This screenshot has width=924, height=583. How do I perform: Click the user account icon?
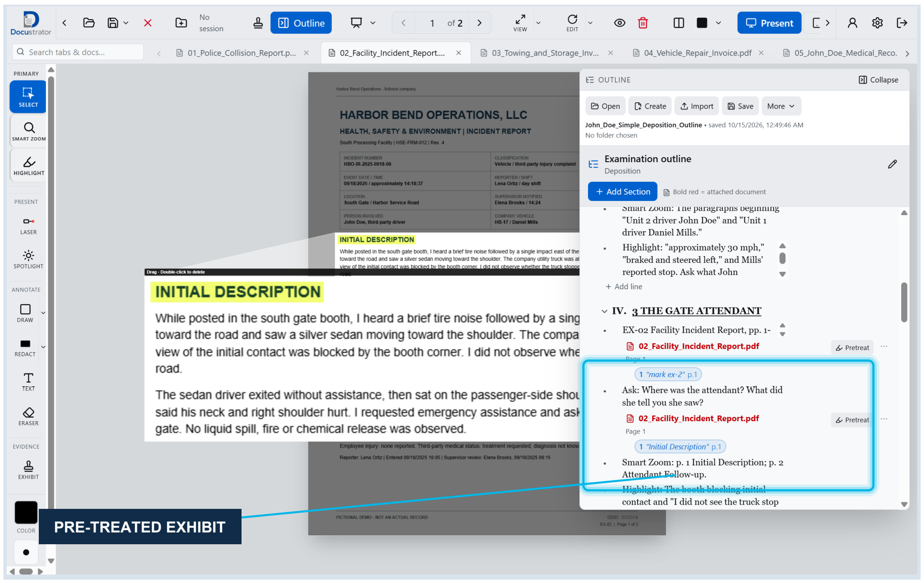click(x=852, y=23)
